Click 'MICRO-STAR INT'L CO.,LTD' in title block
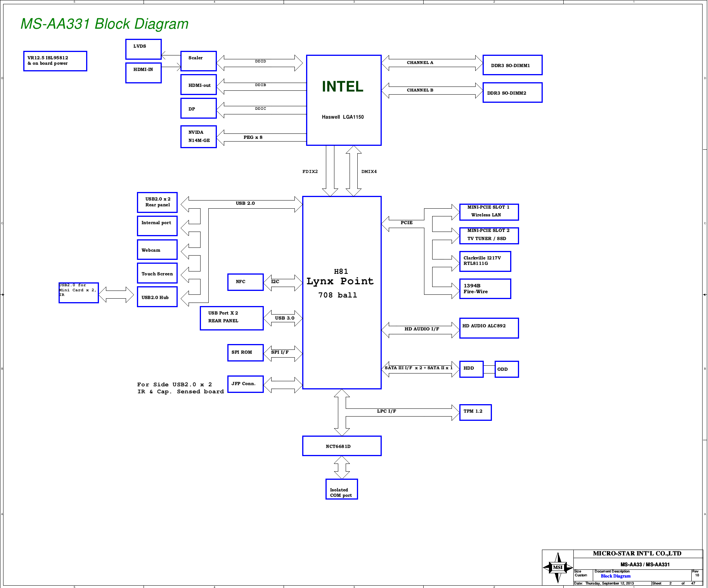The image size is (708, 588). pos(637,553)
